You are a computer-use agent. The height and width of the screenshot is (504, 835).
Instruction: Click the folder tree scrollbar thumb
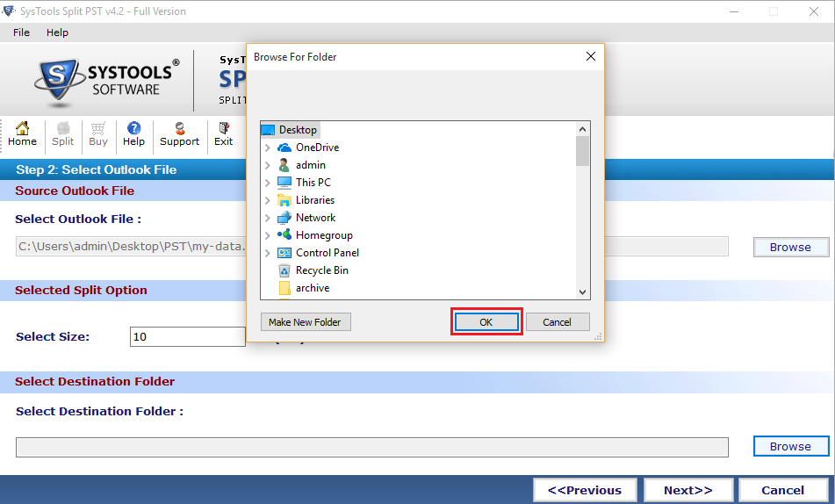tap(583, 151)
